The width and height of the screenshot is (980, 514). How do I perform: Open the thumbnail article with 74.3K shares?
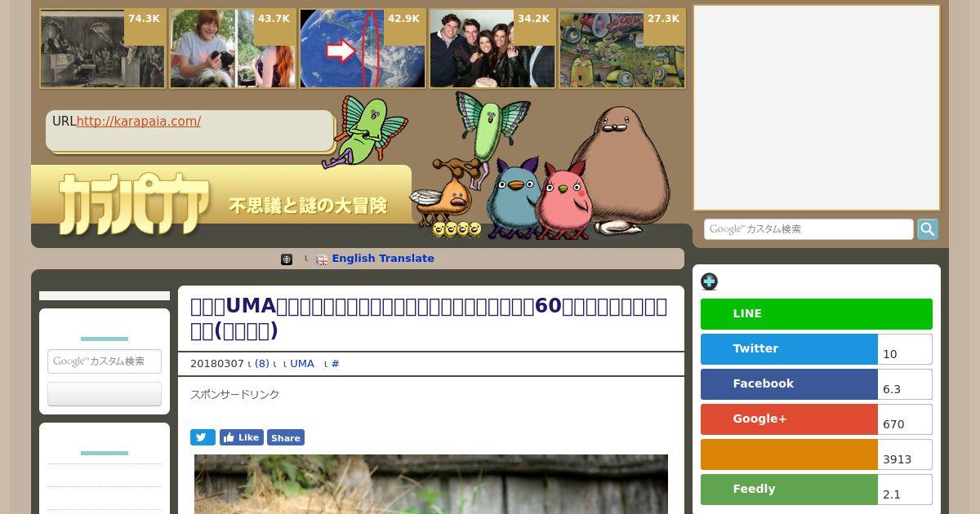coord(102,48)
